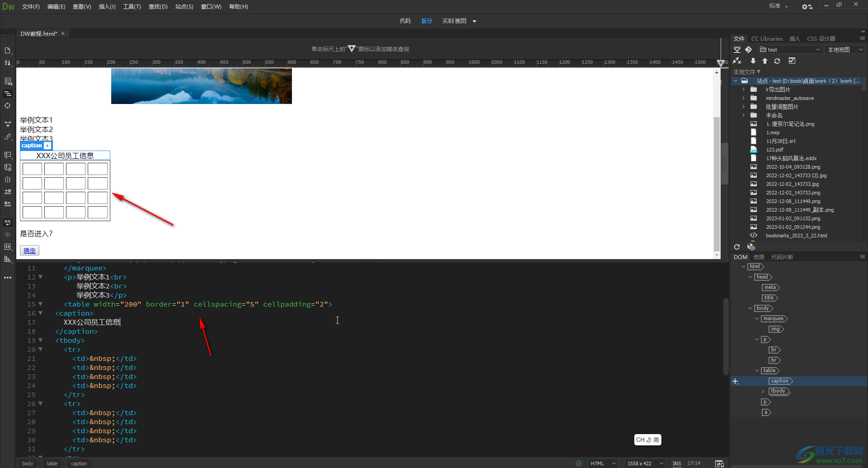Toggle the visual media queries bar icon
868x468 pixels.
[x=8, y=94]
